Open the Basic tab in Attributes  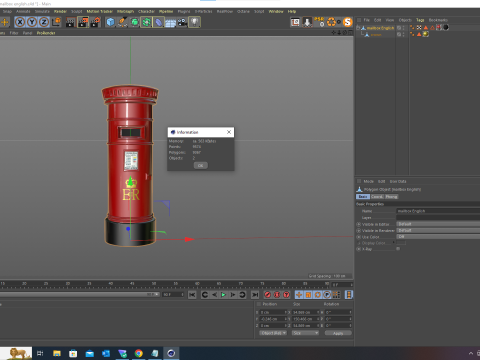point(363,197)
